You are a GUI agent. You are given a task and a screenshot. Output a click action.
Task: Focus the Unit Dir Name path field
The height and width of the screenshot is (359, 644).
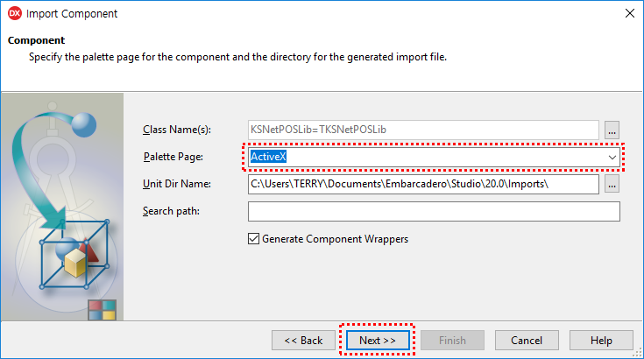(x=423, y=184)
